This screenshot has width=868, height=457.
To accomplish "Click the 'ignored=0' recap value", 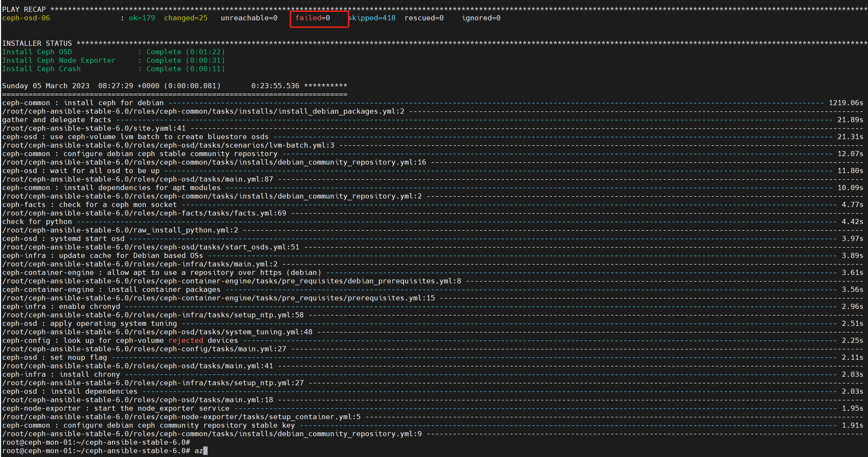I will tap(481, 18).
